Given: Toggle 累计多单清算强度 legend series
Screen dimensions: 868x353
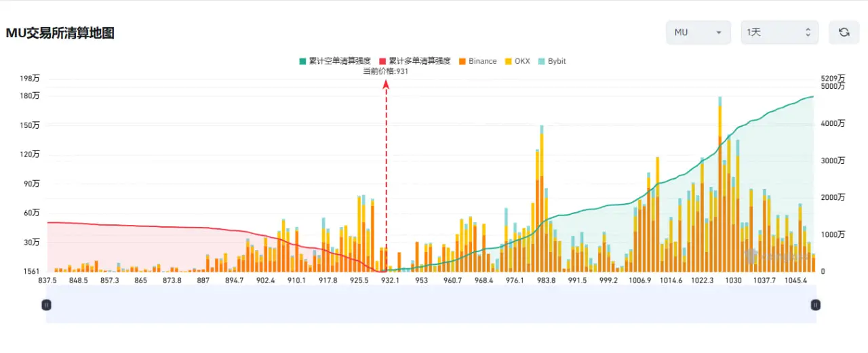Looking at the screenshot, I should tap(414, 61).
